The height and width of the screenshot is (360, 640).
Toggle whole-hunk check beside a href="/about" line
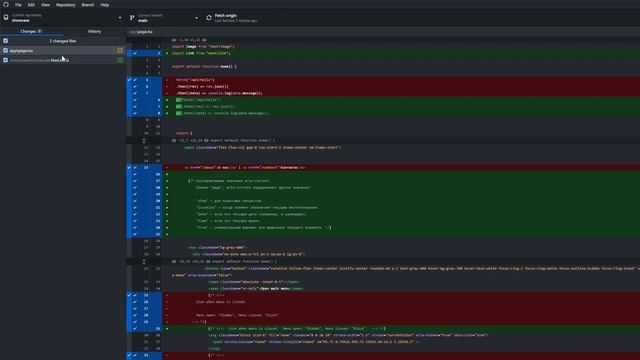129,167
